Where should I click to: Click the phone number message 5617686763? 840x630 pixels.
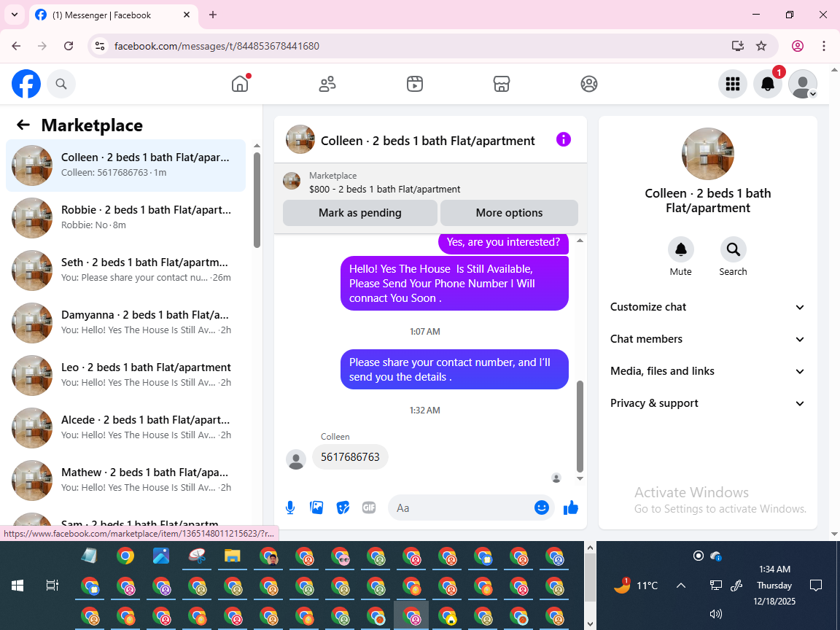[350, 457]
